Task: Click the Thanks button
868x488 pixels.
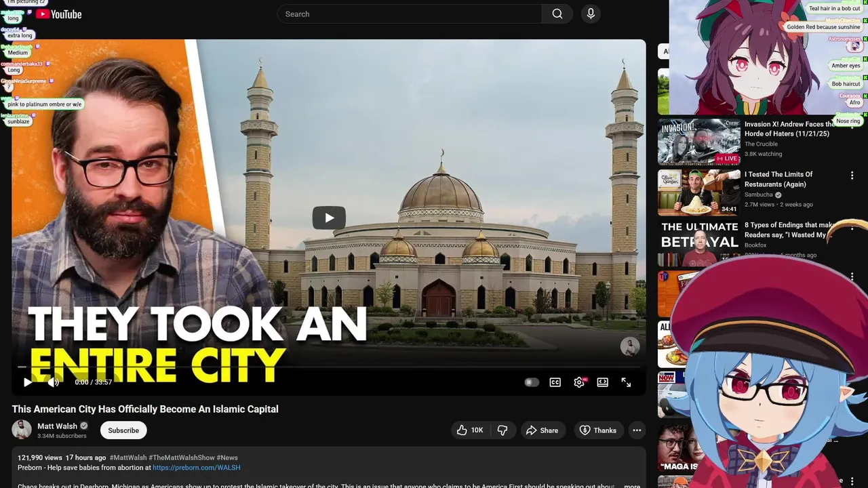Action: 598,430
